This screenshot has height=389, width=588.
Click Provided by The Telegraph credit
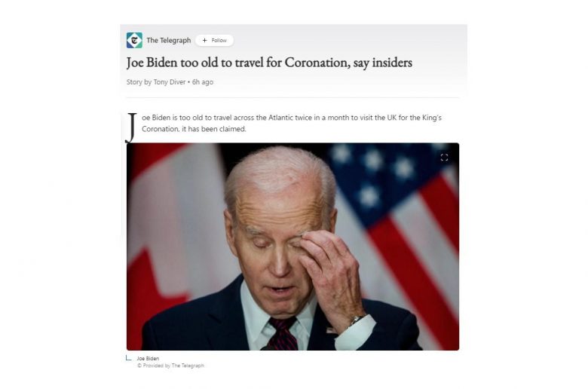coord(170,366)
